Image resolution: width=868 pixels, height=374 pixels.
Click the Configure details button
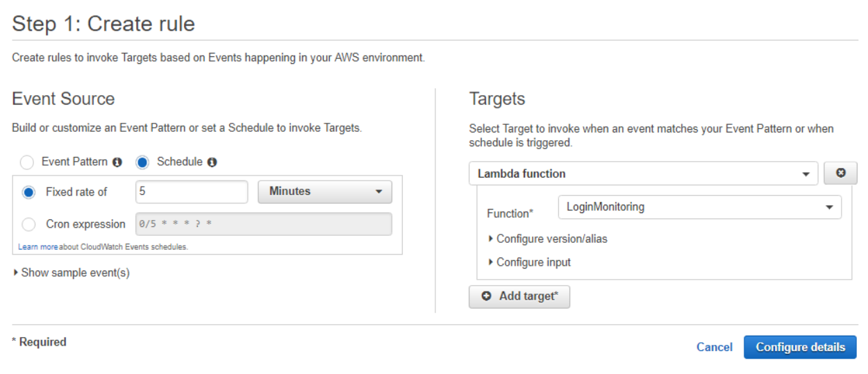(x=801, y=347)
